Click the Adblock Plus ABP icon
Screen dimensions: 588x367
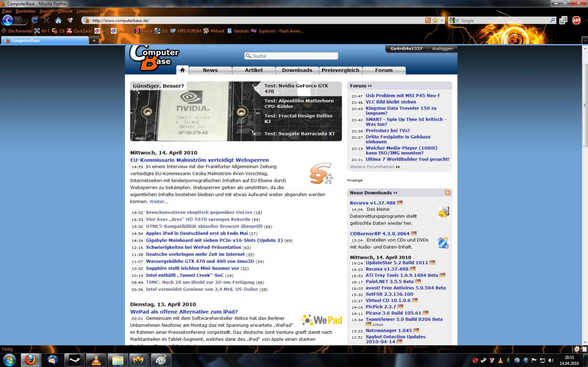coord(576,20)
